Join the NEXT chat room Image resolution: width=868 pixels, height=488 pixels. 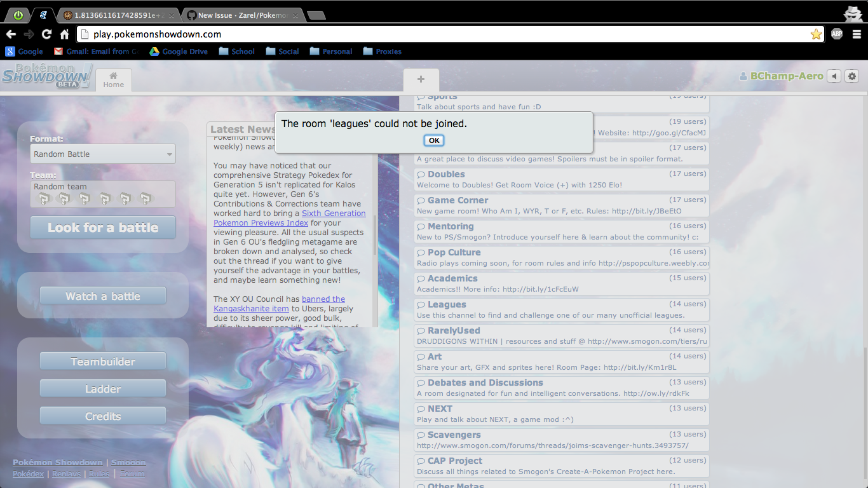(562, 414)
